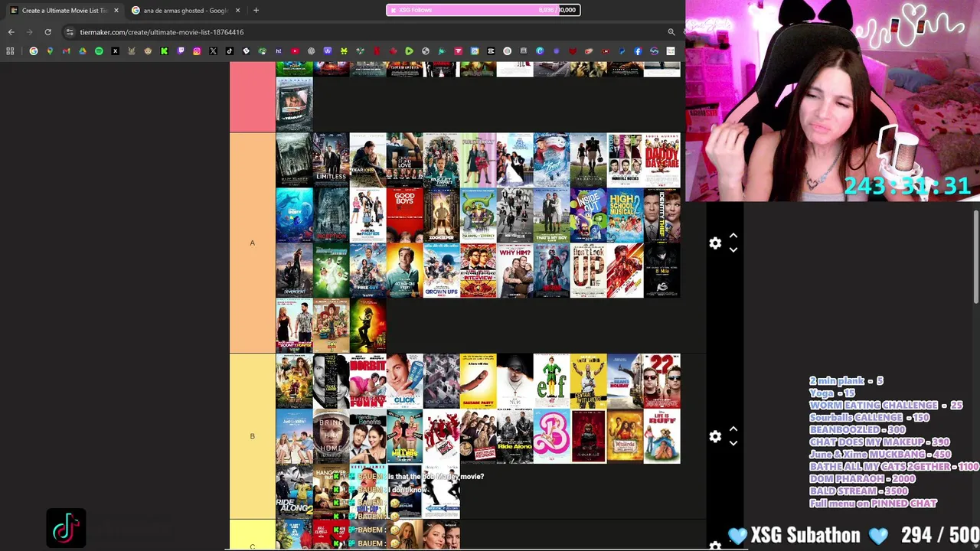Viewport: 980px width, 551px height.
Task: Open the Google Drive bookmark
Action: [83, 51]
